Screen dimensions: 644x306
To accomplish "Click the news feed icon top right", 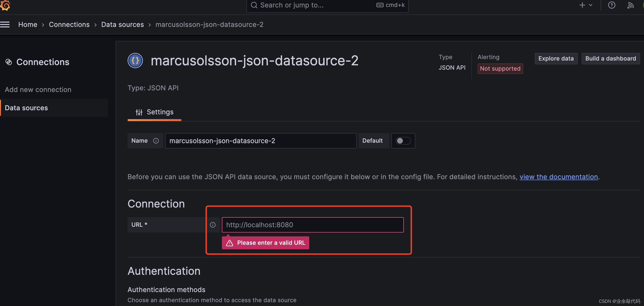I will [x=631, y=6].
